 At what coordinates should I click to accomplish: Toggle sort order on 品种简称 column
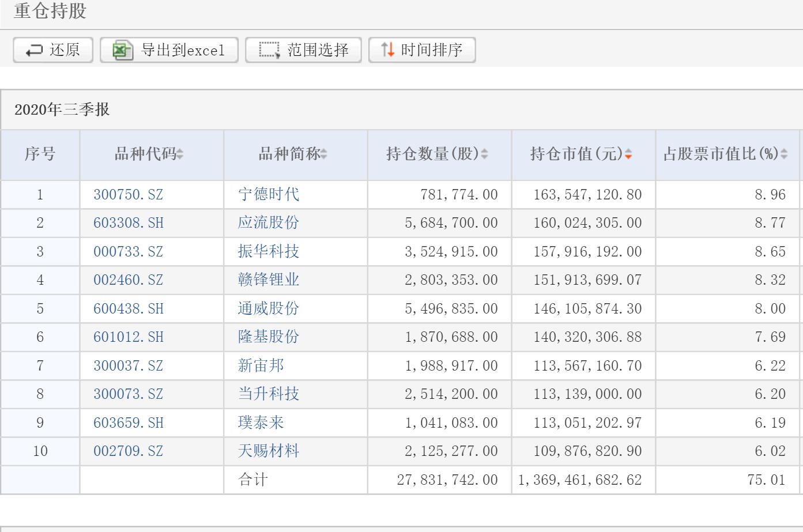pos(325,154)
